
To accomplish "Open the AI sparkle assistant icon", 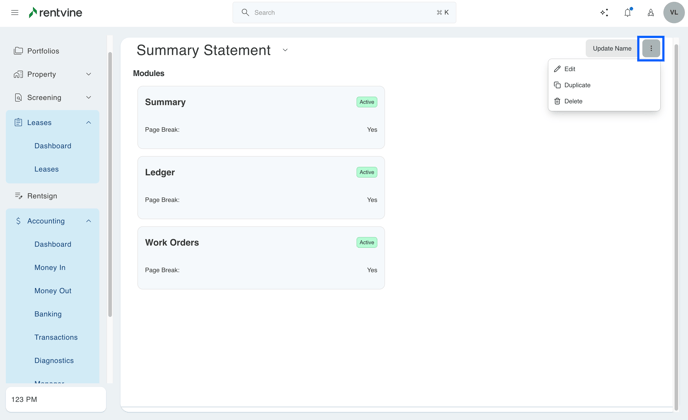I will point(604,13).
